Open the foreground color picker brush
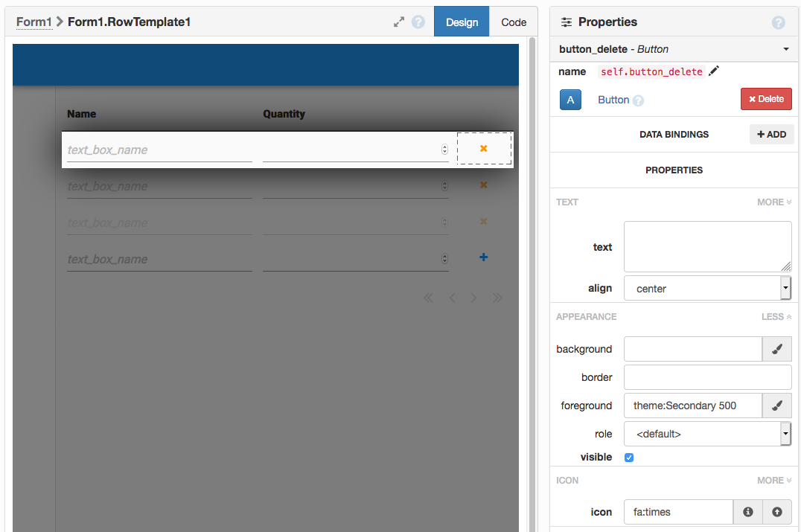 (x=776, y=406)
